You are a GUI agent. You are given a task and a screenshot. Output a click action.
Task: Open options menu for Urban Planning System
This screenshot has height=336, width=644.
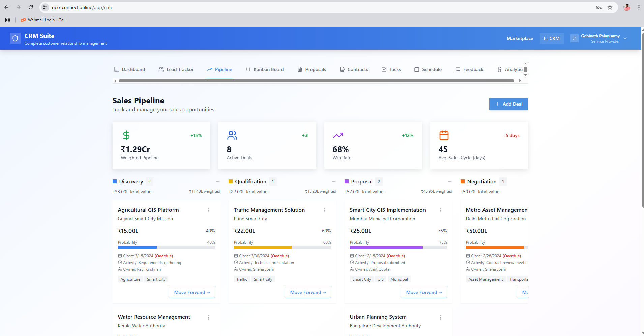pyautogui.click(x=440, y=317)
